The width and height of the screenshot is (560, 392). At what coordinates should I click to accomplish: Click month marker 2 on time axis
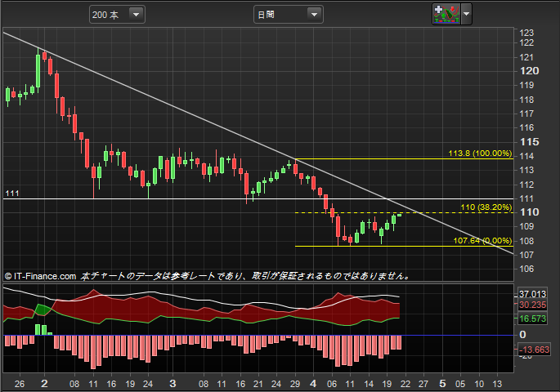44,384
